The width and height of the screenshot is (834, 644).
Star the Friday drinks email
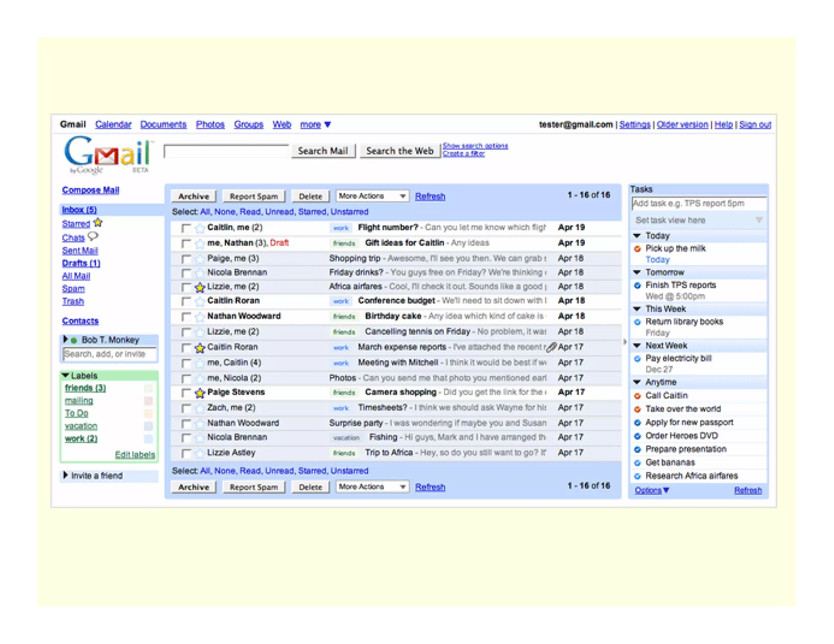(x=200, y=273)
